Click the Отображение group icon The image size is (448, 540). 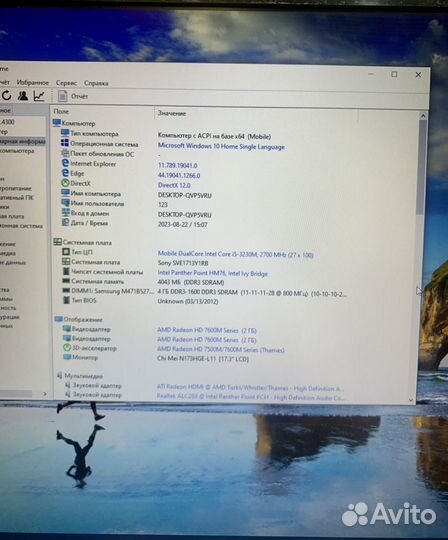(x=59, y=319)
